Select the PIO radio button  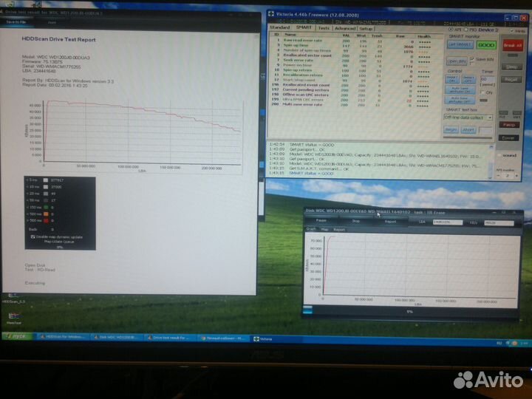(465, 30)
